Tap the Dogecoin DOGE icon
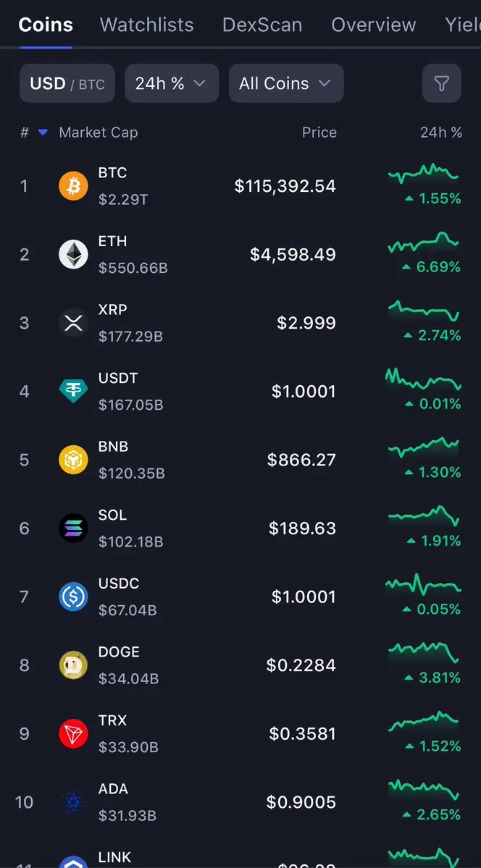 pyautogui.click(x=73, y=665)
